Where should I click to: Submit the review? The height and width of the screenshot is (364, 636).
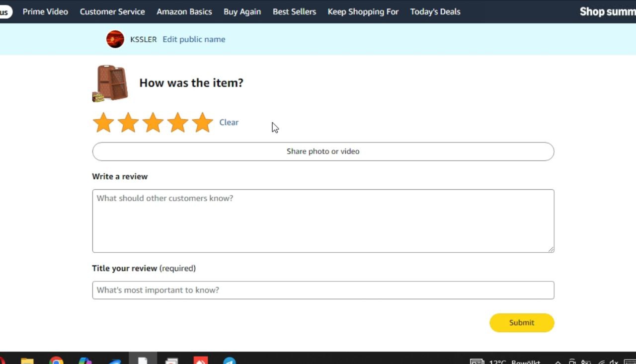[522, 323]
